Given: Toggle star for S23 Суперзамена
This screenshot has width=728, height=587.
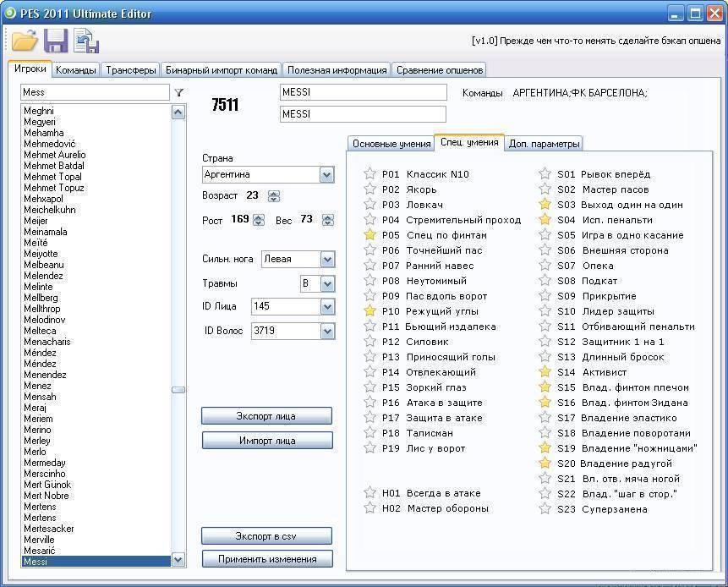Looking at the screenshot, I should point(545,509).
